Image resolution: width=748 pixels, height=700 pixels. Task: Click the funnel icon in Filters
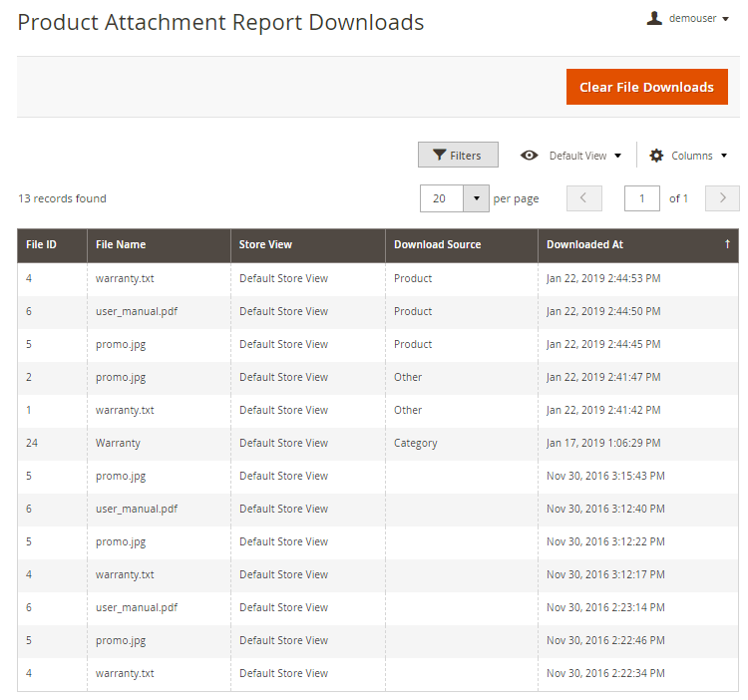pyautogui.click(x=439, y=156)
